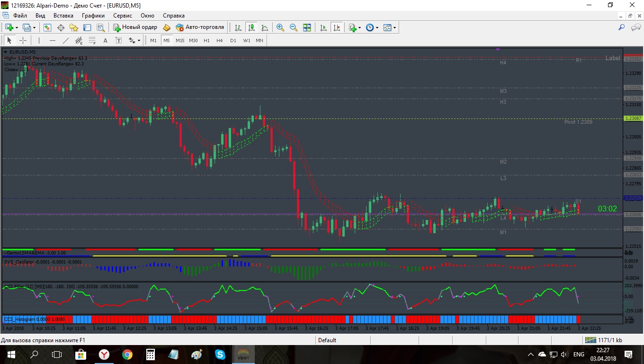The width and height of the screenshot is (644, 364).
Task: Switch to H1 timeframe
Action: click(206, 40)
